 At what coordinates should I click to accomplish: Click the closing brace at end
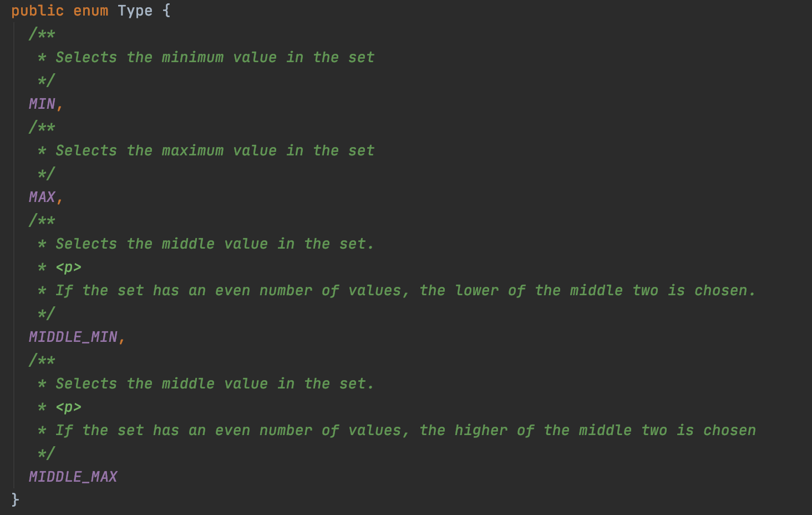click(15, 499)
